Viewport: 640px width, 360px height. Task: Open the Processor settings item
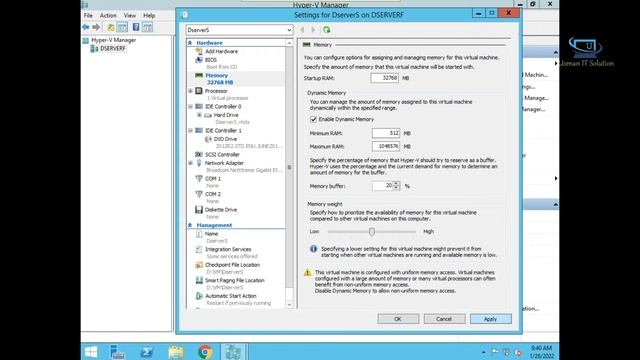[x=216, y=91]
